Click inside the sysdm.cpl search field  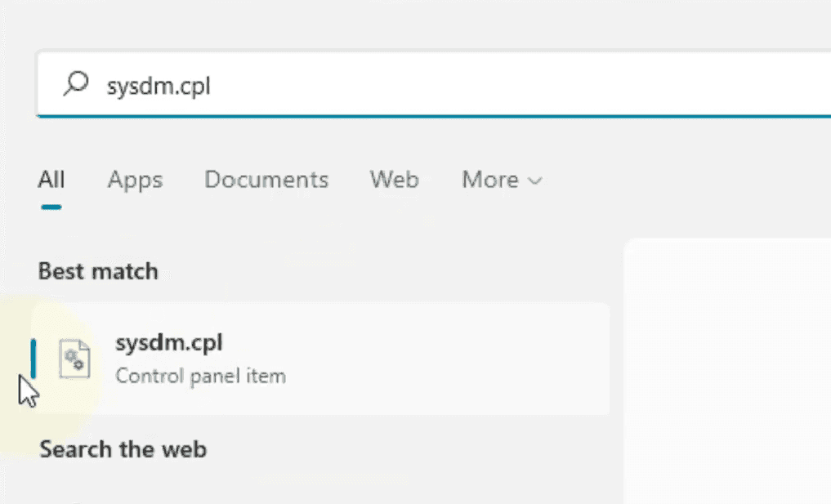pyautogui.click(x=434, y=85)
